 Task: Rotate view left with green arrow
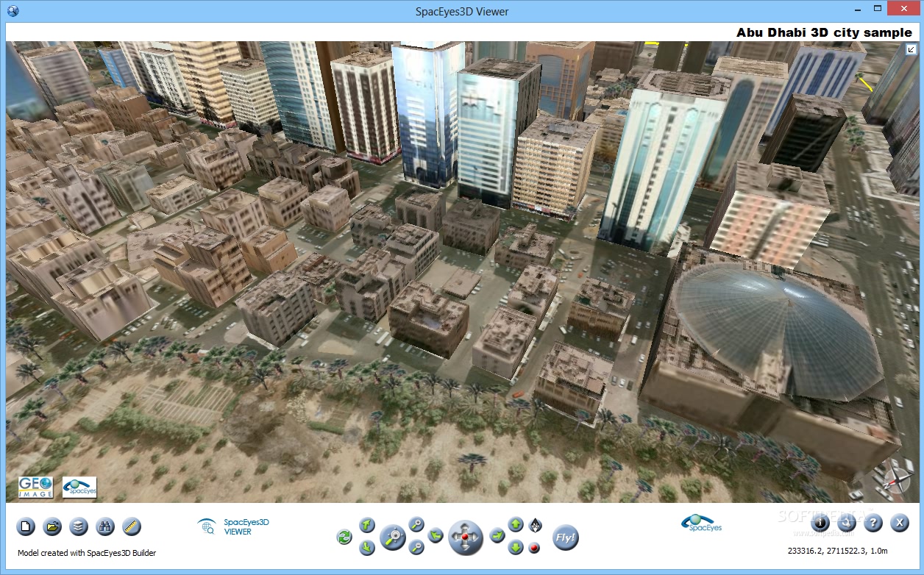436,536
